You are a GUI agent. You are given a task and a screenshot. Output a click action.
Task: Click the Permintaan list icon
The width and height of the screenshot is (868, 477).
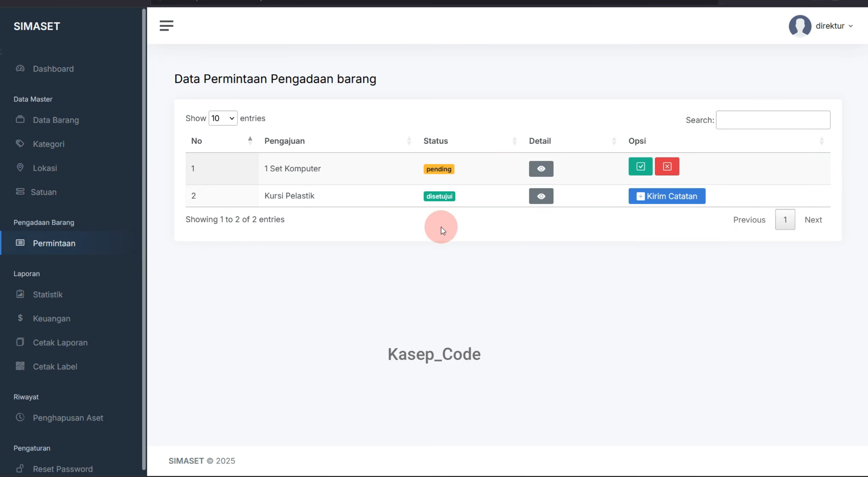[20, 242]
